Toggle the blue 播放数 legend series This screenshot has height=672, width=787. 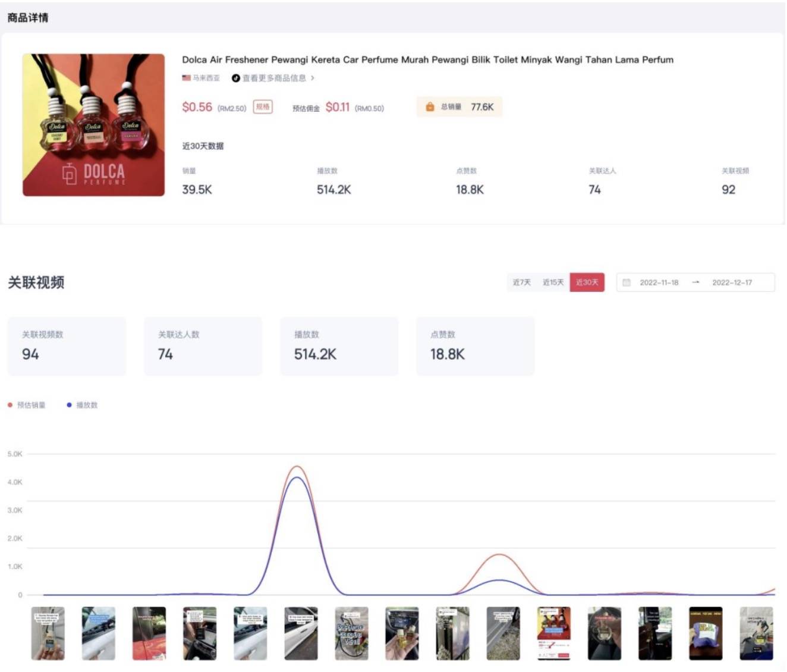[82, 405]
